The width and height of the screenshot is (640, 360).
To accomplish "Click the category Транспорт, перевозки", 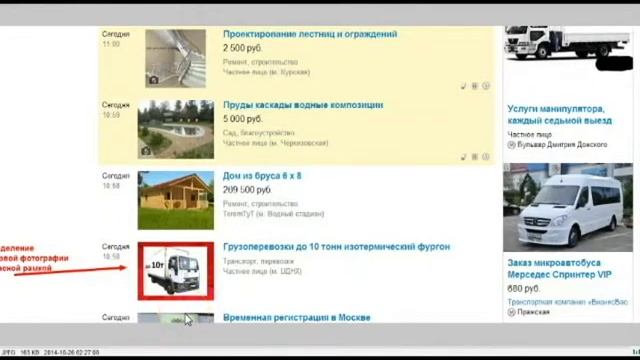I will click(258, 261).
